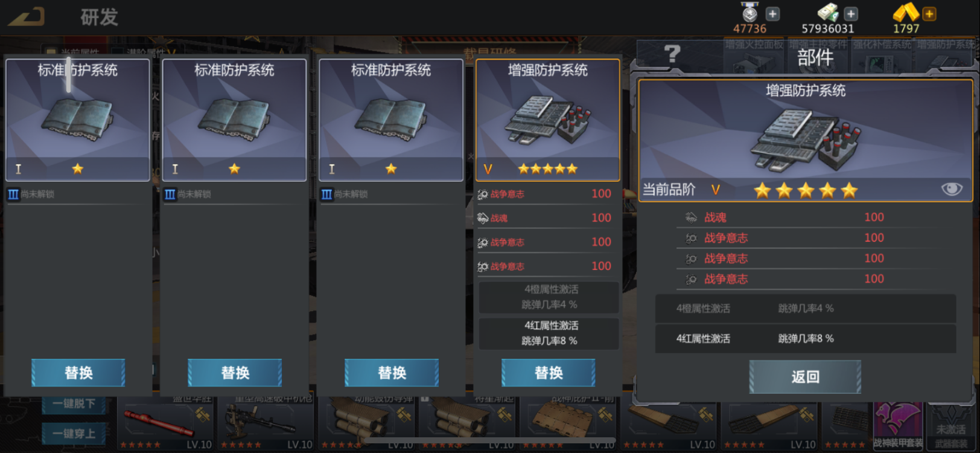Tap the gold bars currency icon
This screenshot has height=453, width=980.
pyautogui.click(x=906, y=12)
